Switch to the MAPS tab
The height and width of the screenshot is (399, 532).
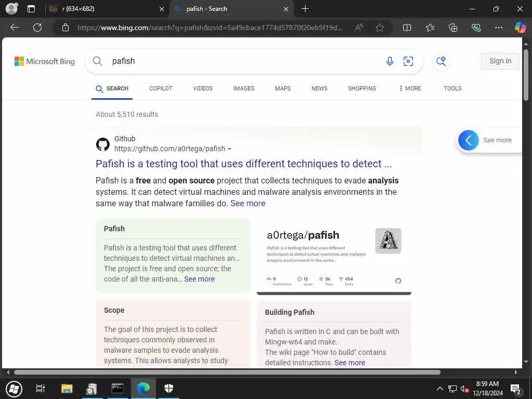283,88
